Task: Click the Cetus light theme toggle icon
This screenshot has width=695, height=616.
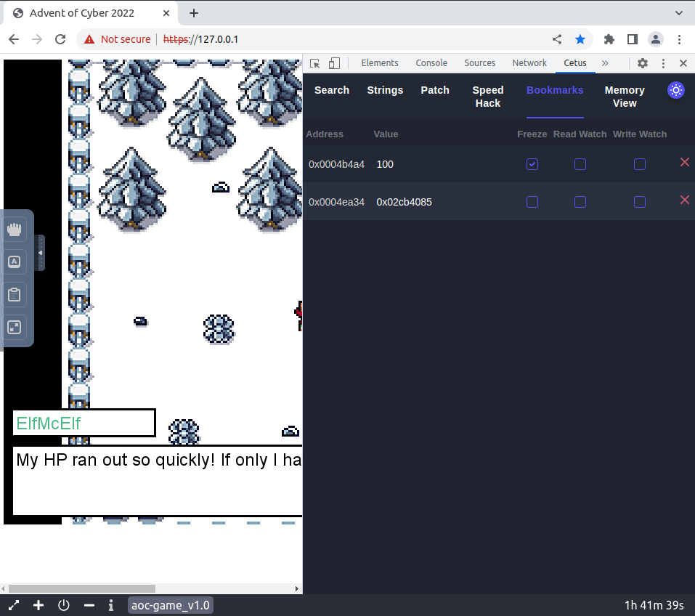Action: 675,90
